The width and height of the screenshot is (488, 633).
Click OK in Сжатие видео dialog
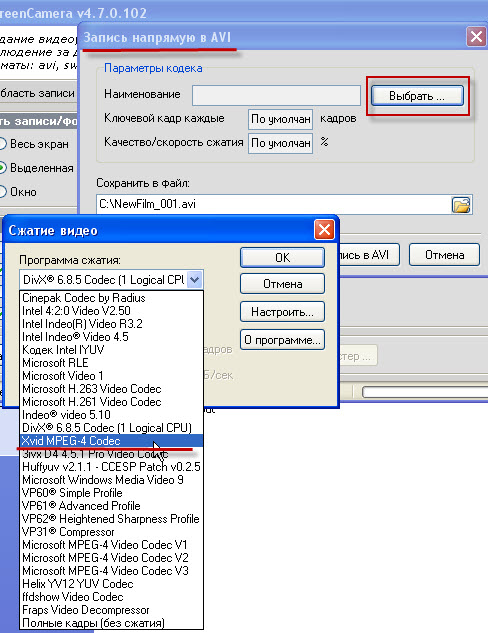pos(282,257)
